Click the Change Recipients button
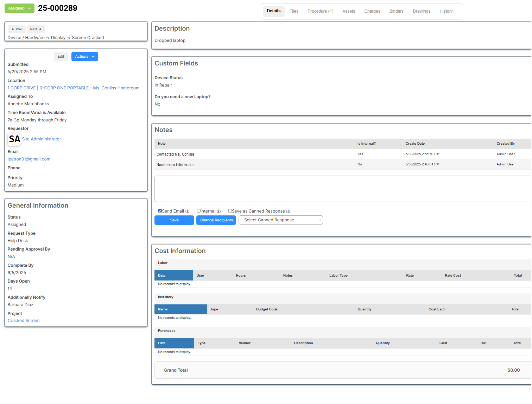The height and width of the screenshot is (404, 532). pos(216,220)
